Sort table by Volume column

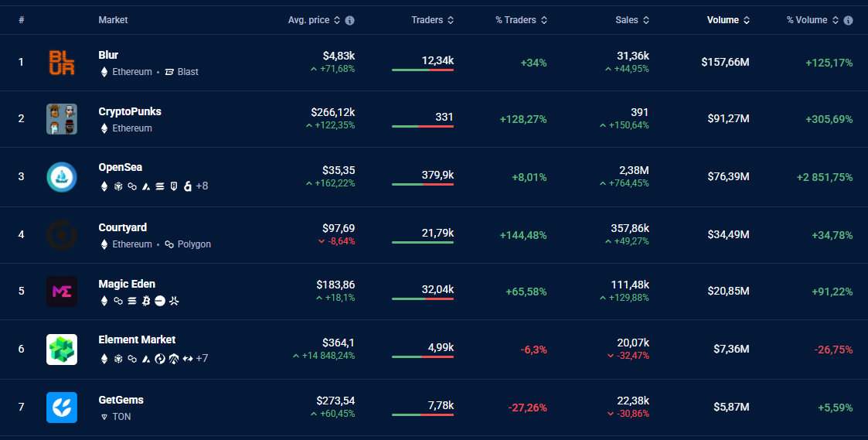[x=728, y=20]
